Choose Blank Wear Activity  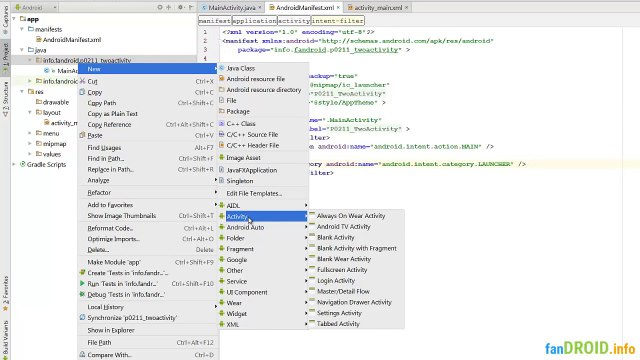[x=356, y=259]
